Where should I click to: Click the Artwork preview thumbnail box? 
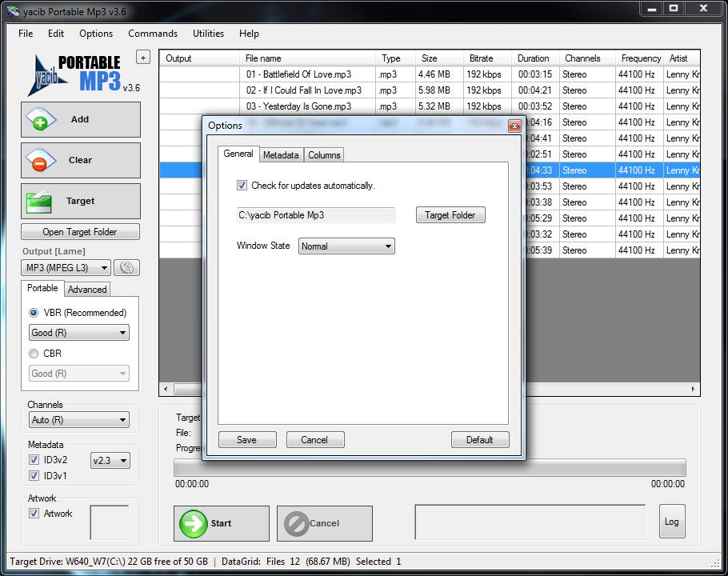coord(109,522)
